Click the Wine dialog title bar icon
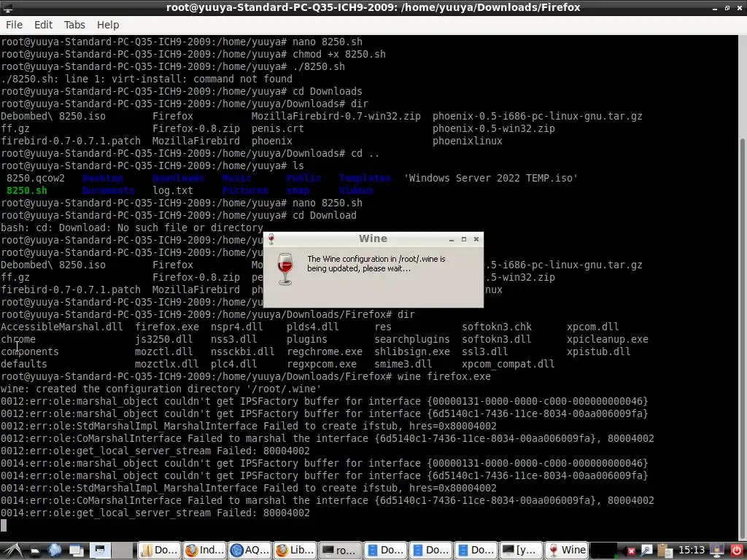The width and height of the screenshot is (747, 560). [271, 239]
